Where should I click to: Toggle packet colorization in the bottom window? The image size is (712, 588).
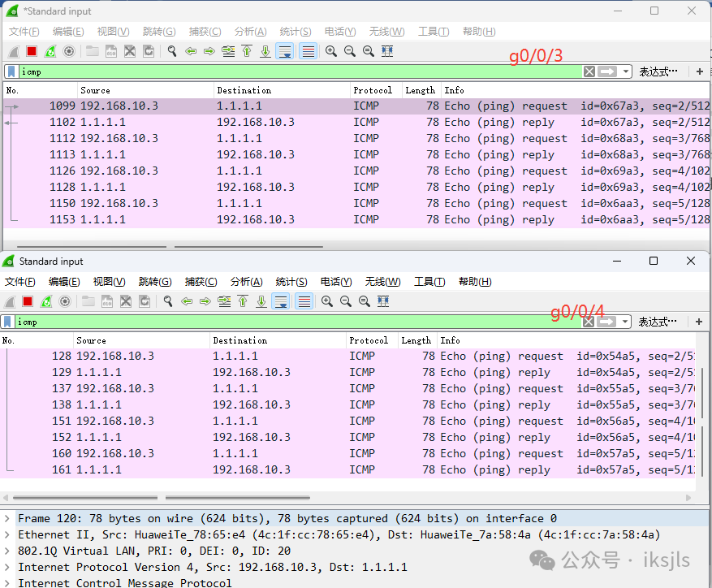click(x=304, y=301)
